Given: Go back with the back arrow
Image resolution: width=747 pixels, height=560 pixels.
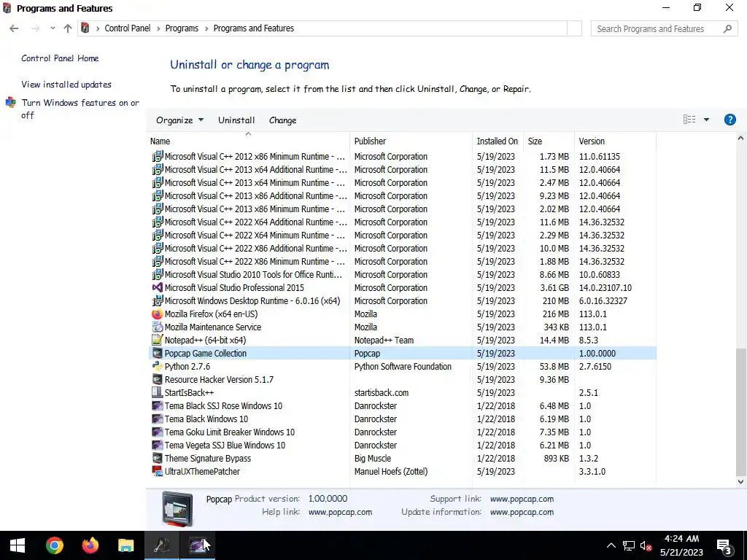Looking at the screenshot, I should pos(14,28).
